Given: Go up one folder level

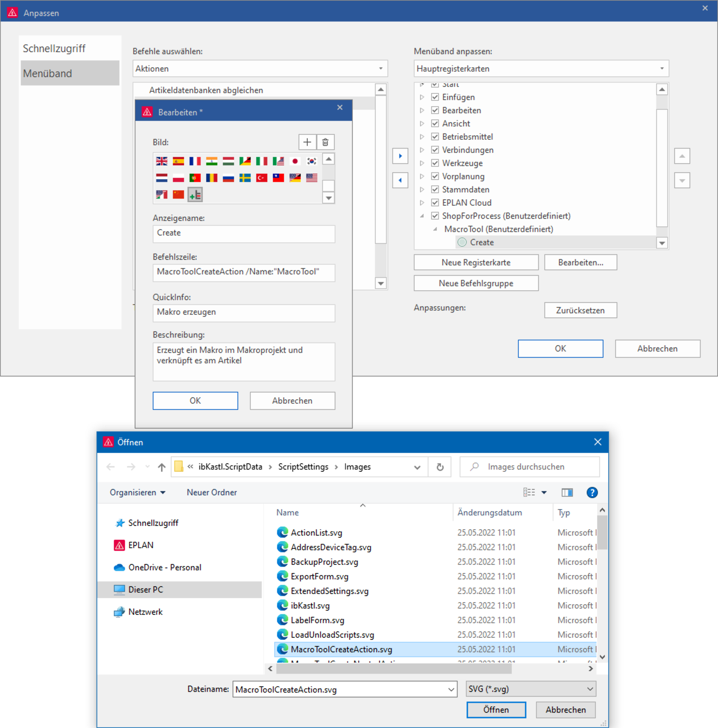Looking at the screenshot, I should pos(161,467).
